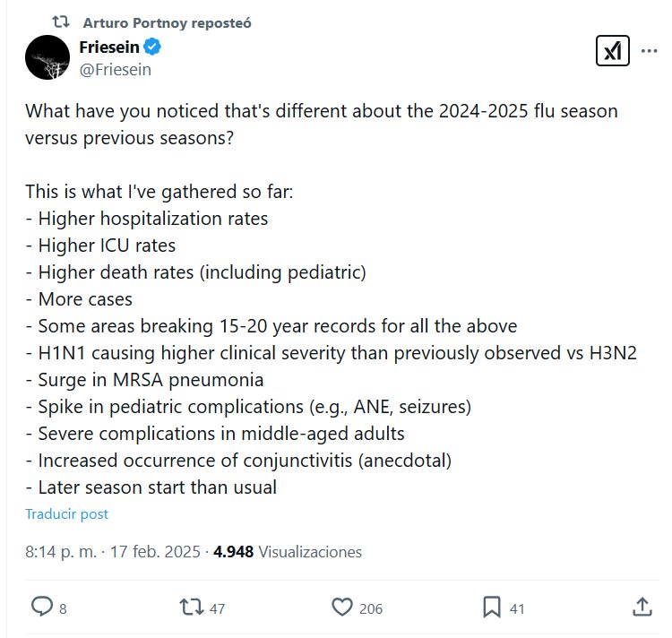Click the share upload-arrow icon

click(642, 607)
